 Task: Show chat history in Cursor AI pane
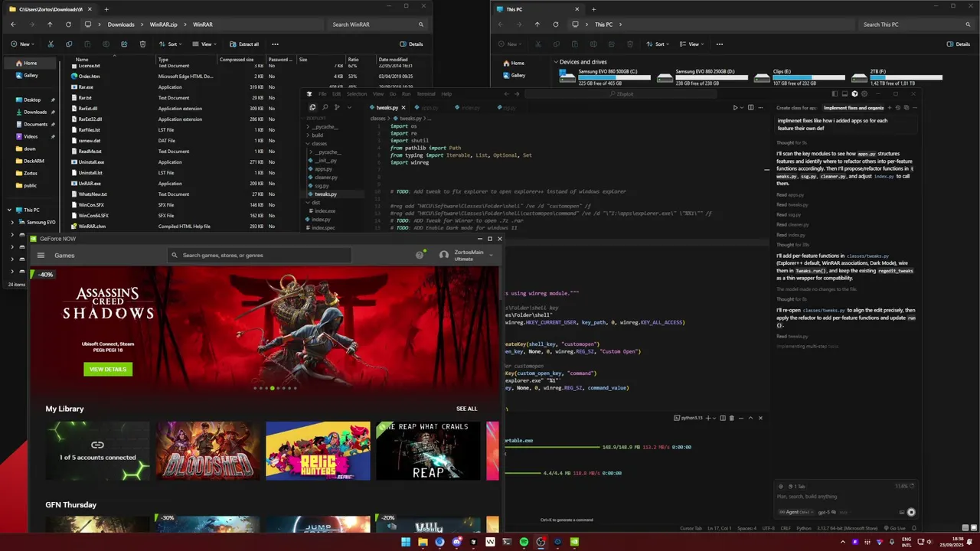tap(897, 108)
